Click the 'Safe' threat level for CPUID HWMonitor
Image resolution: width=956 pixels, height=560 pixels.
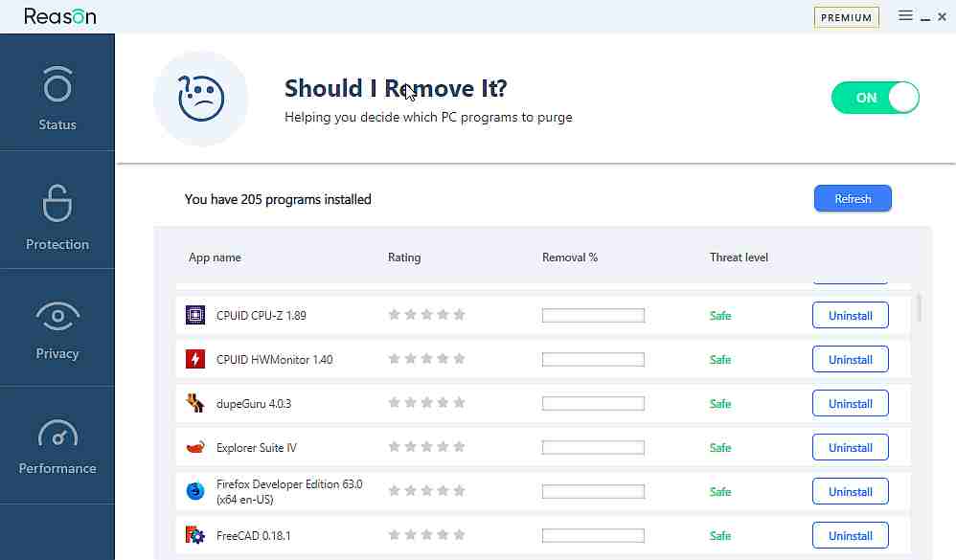720,359
